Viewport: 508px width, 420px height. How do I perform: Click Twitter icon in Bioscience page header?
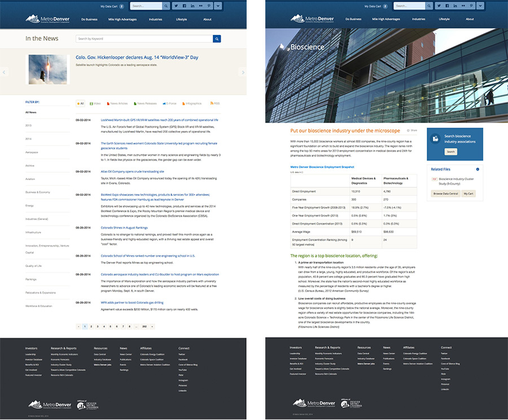[x=439, y=6]
